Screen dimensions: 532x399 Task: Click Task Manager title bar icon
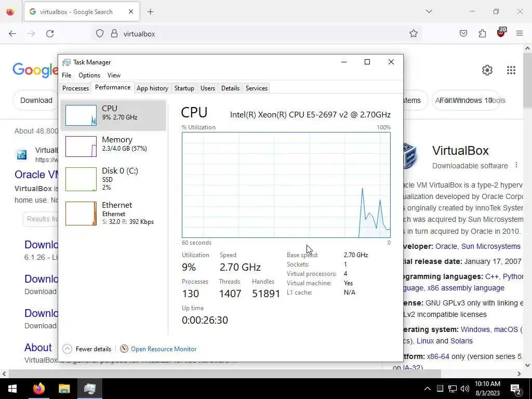(x=66, y=62)
